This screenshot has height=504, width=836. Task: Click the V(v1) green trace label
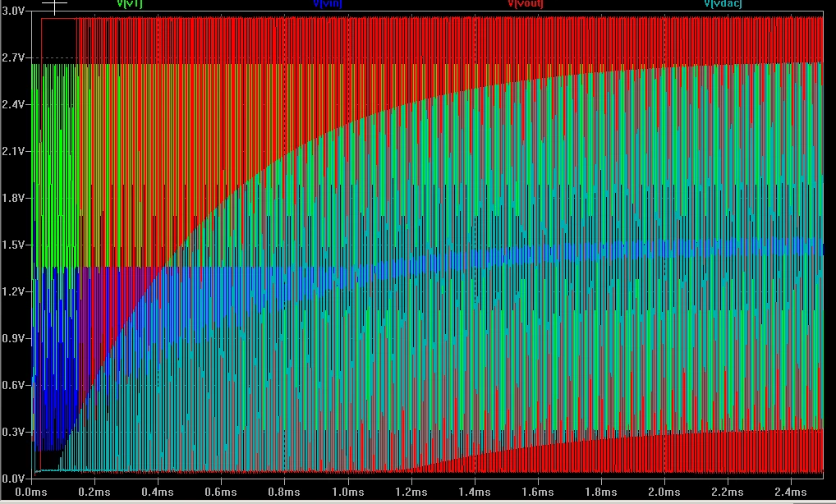(130, 4)
